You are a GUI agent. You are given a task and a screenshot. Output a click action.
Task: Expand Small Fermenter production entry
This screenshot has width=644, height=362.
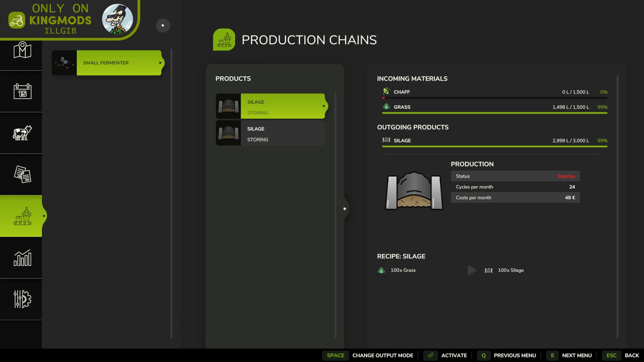[119, 63]
